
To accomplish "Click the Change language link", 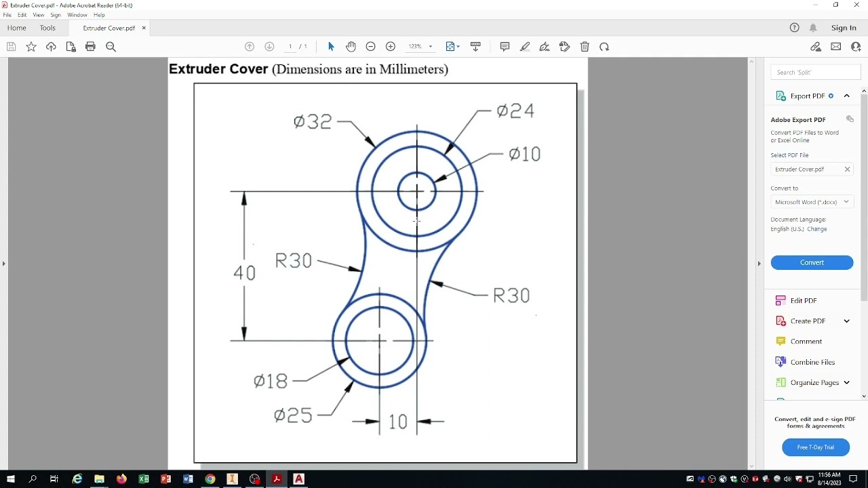I will (816, 229).
